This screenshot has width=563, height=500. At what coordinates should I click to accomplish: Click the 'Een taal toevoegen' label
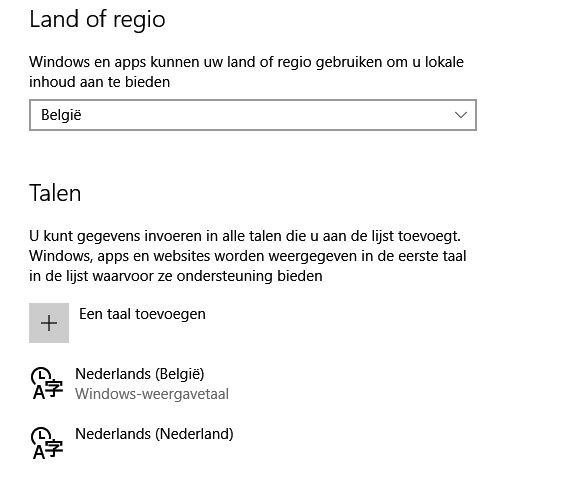pos(142,314)
